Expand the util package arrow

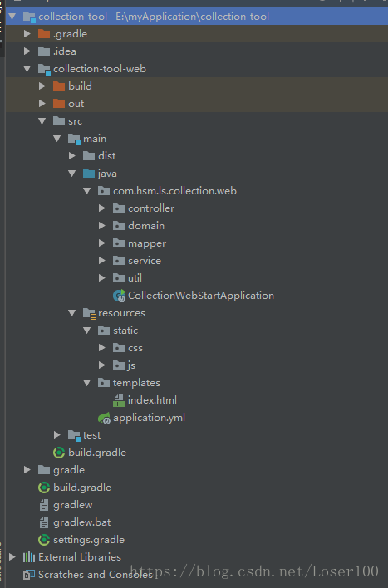pyautogui.click(x=101, y=278)
